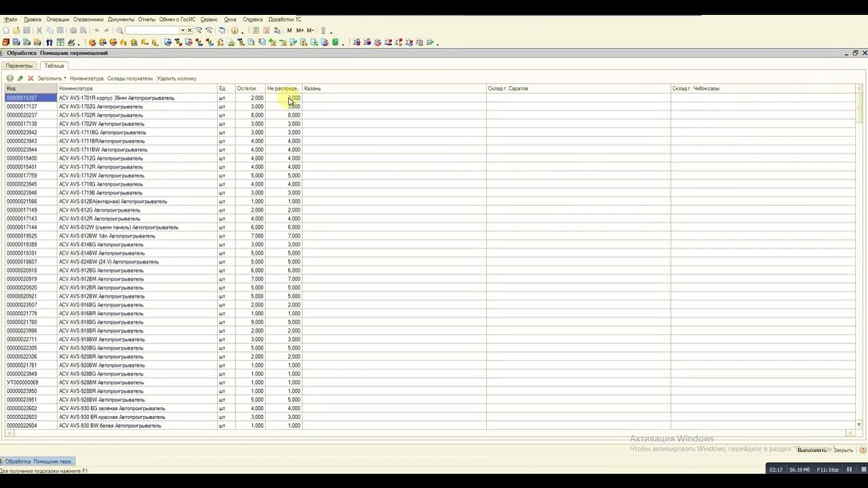Viewport: 868px width, 488px height.
Task: Click the Склады получатели button
Action: click(x=130, y=78)
